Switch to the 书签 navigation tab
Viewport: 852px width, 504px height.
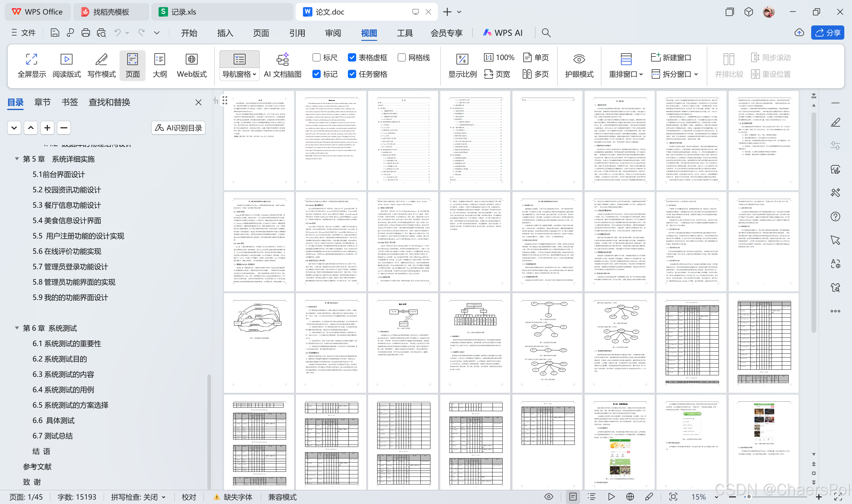[x=70, y=102]
